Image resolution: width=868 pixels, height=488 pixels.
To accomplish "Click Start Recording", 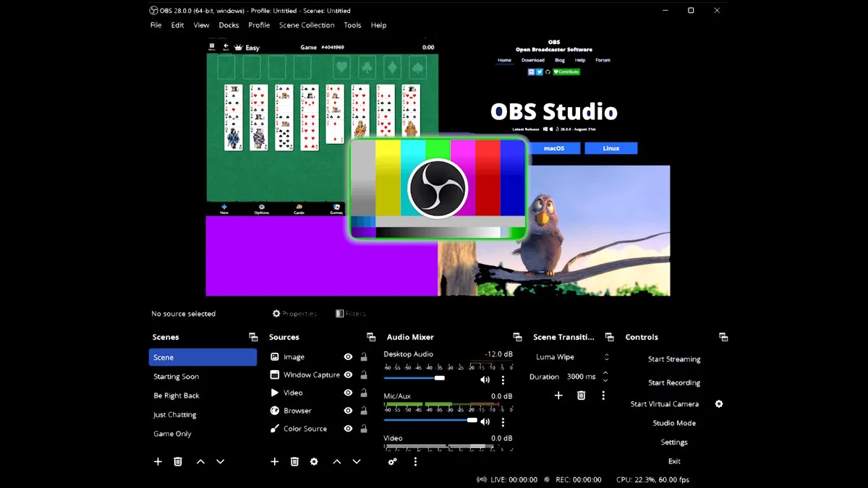I will pyautogui.click(x=674, y=382).
